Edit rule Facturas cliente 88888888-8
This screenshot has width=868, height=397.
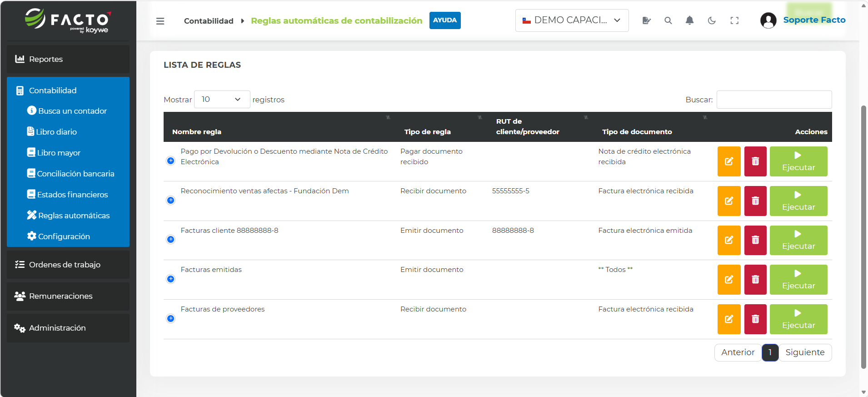[x=729, y=240]
